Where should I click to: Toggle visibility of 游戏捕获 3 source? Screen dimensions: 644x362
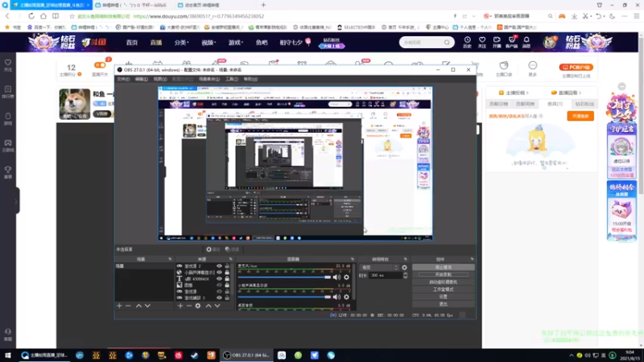tap(219, 298)
